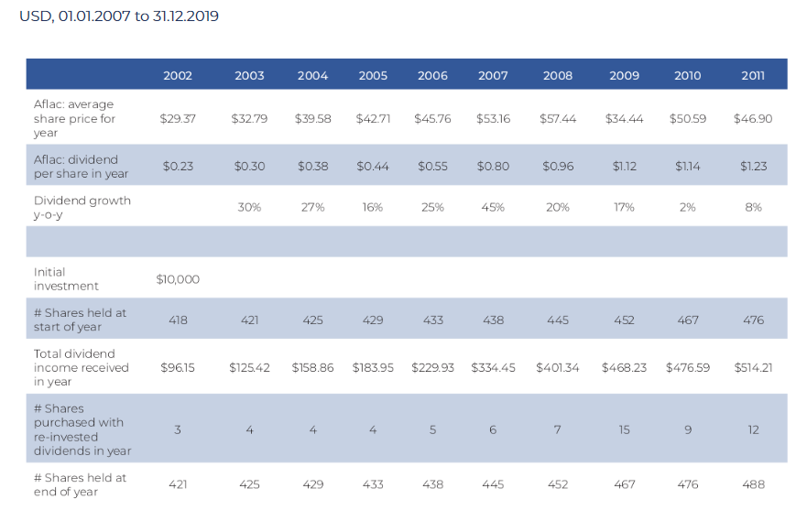Click the total dividend income cell $334.45

pos(493,367)
